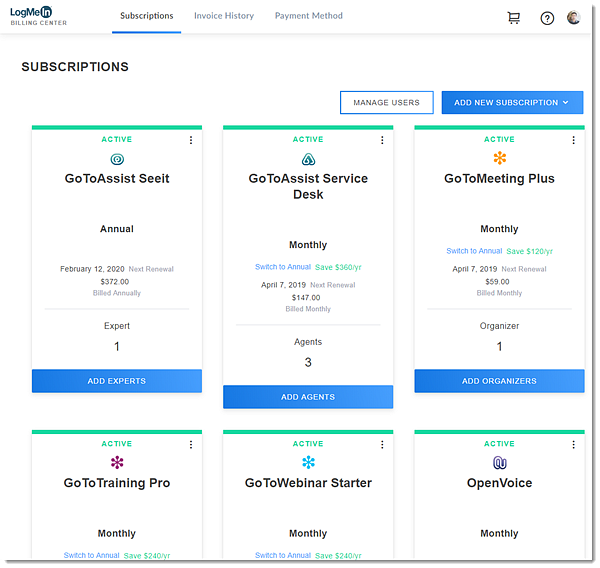Click the GoToAssist Service Desk title
Viewport: 600px width, 568px height.
coord(308,187)
